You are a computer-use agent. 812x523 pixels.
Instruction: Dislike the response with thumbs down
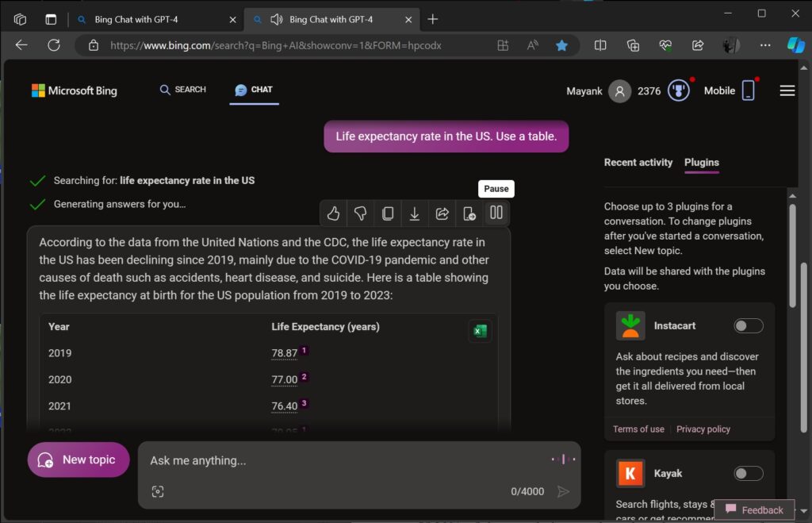pos(360,213)
